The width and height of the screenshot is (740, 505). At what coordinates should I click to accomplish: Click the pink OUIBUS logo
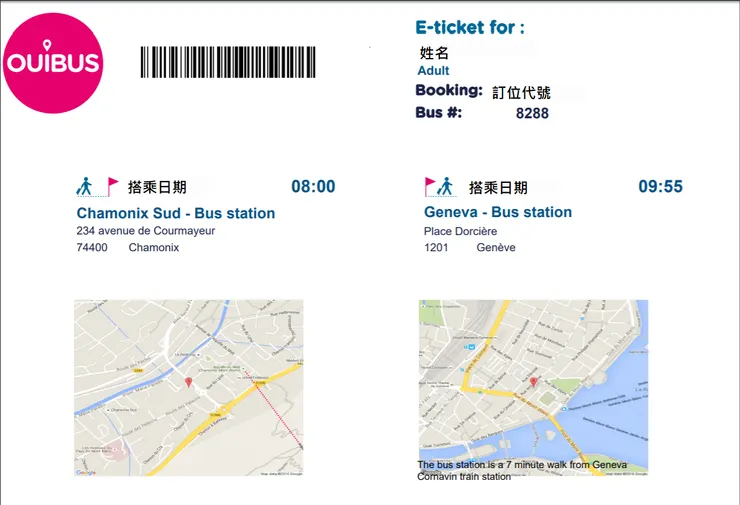coord(53,62)
